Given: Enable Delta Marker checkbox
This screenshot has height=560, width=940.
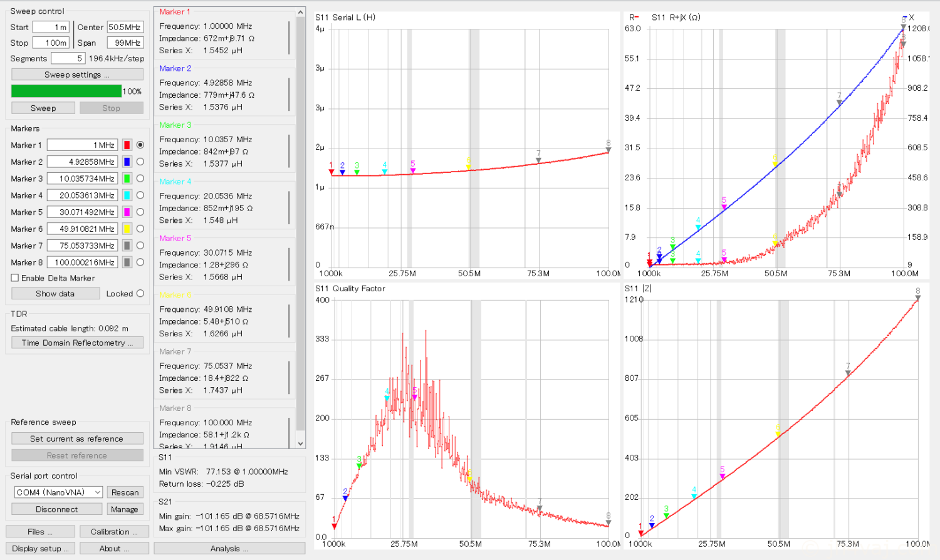Looking at the screenshot, I should pyautogui.click(x=15, y=278).
